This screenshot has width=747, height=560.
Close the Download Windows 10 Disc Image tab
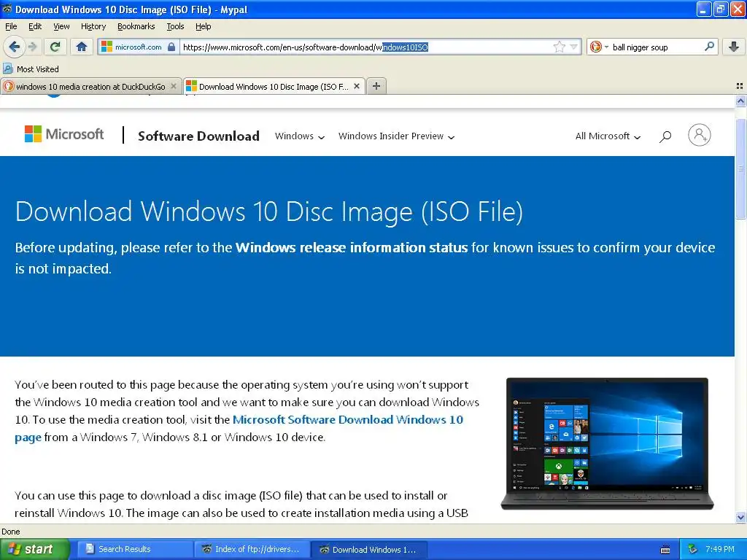356,86
